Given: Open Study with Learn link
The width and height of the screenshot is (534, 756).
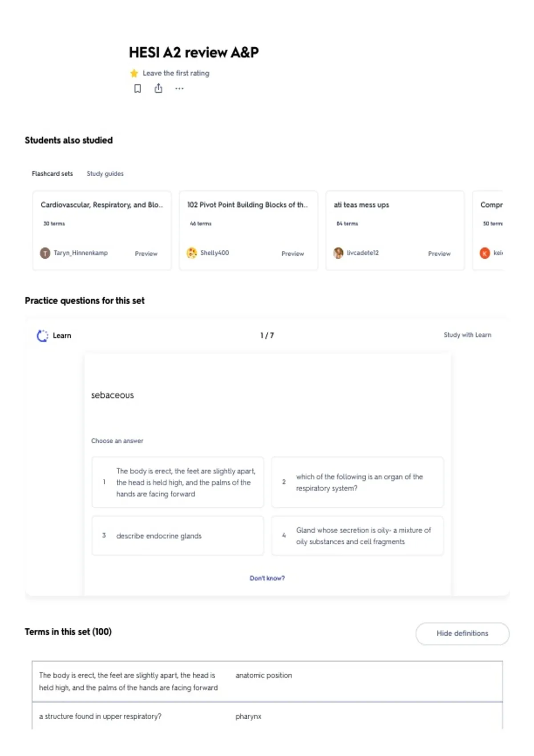Looking at the screenshot, I should [467, 335].
